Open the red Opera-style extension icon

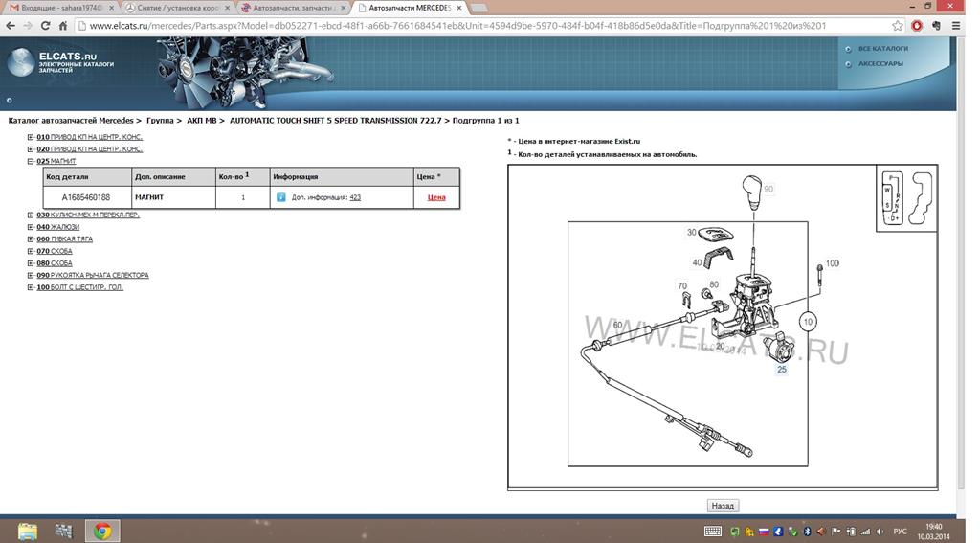(x=917, y=26)
